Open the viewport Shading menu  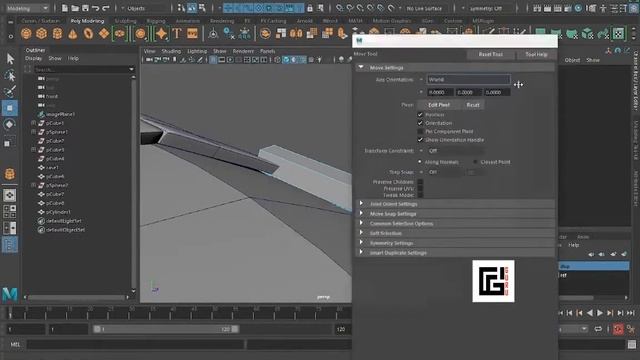pyautogui.click(x=171, y=51)
